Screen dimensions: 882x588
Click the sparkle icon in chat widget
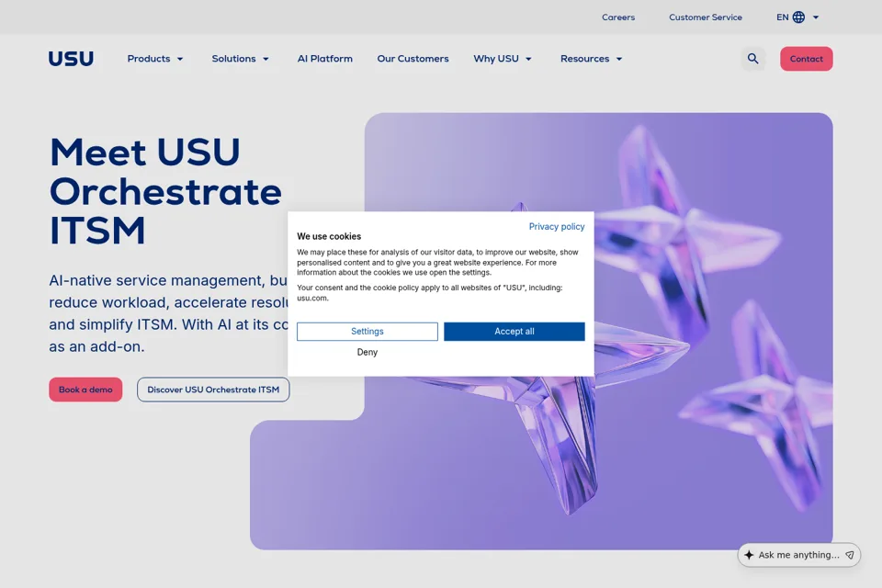(x=749, y=555)
